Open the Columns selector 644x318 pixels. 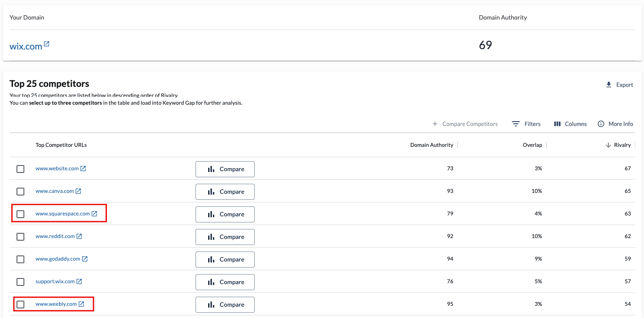570,124
